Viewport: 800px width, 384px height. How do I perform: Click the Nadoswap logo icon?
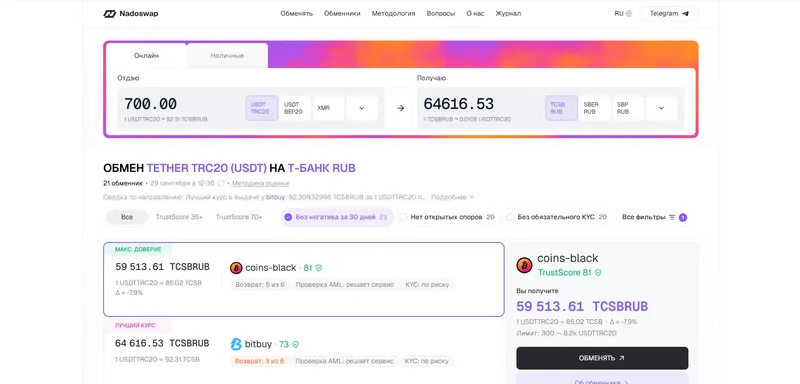(x=110, y=14)
